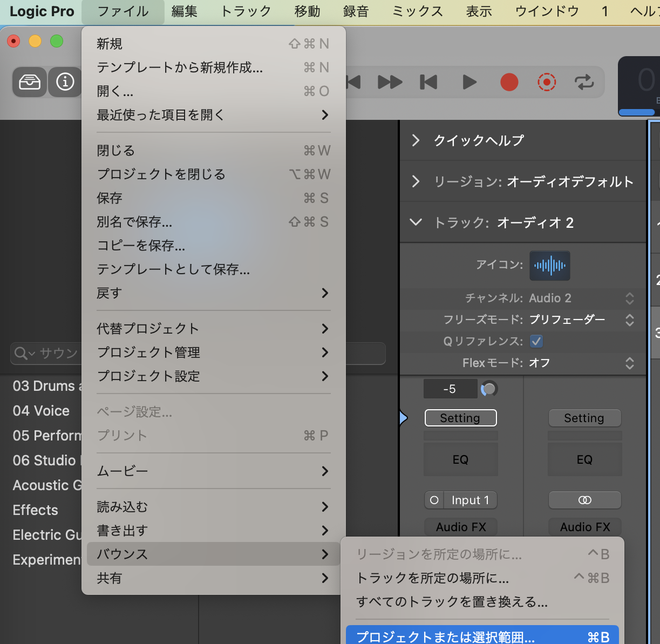Click the track waveform icon thumbnail
This screenshot has height=644, width=660.
tap(550, 265)
